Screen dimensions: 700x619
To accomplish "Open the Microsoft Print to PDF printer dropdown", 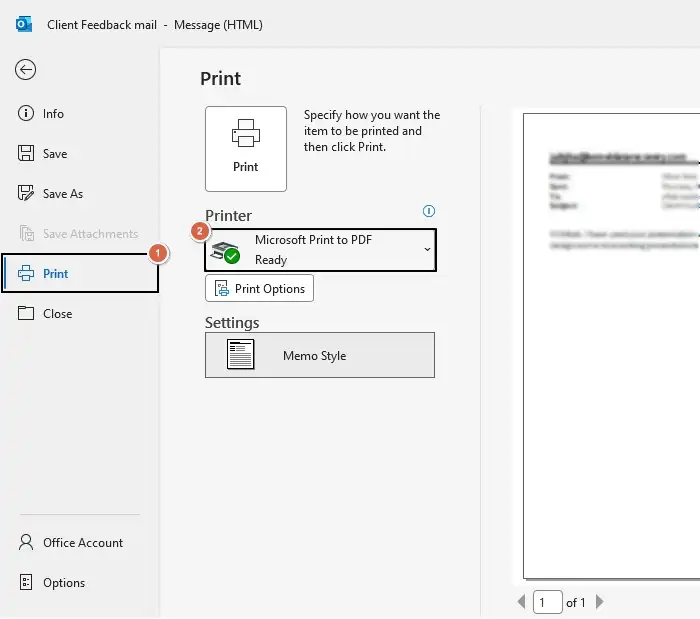I will 321,250.
